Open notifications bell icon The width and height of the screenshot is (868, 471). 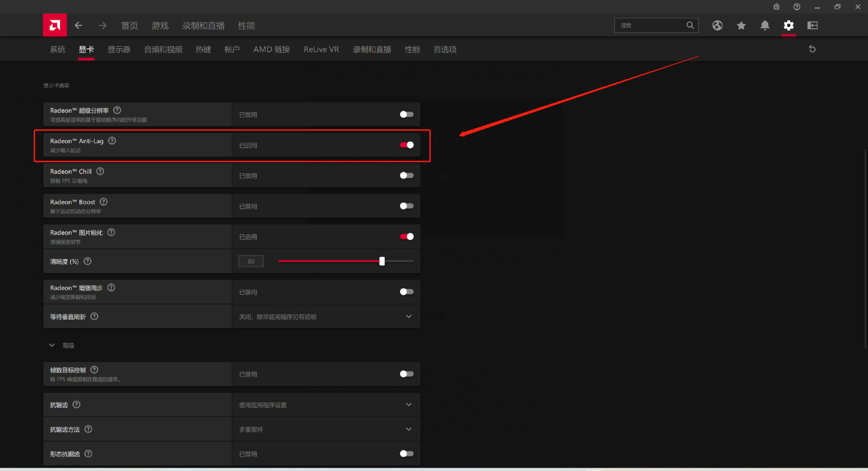765,25
